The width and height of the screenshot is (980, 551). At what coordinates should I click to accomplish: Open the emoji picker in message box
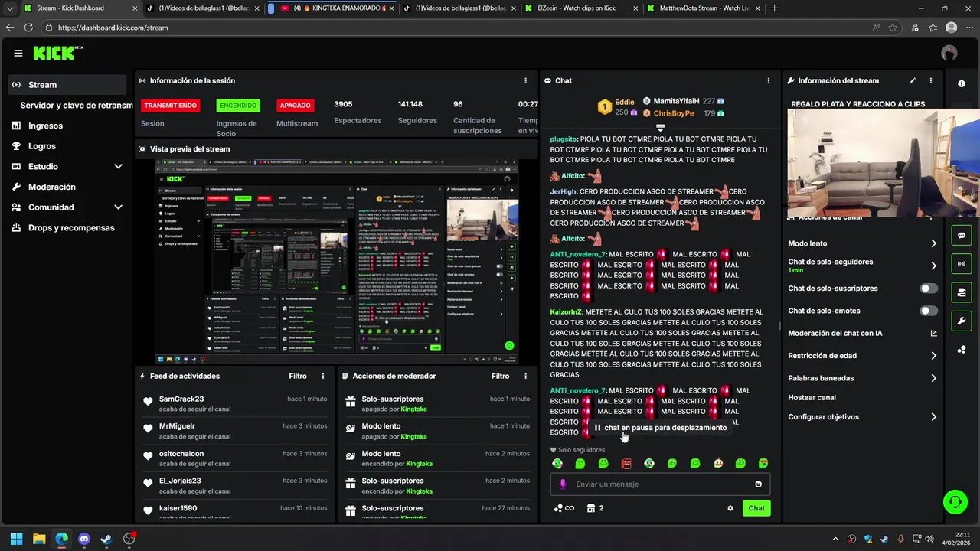coord(759,484)
